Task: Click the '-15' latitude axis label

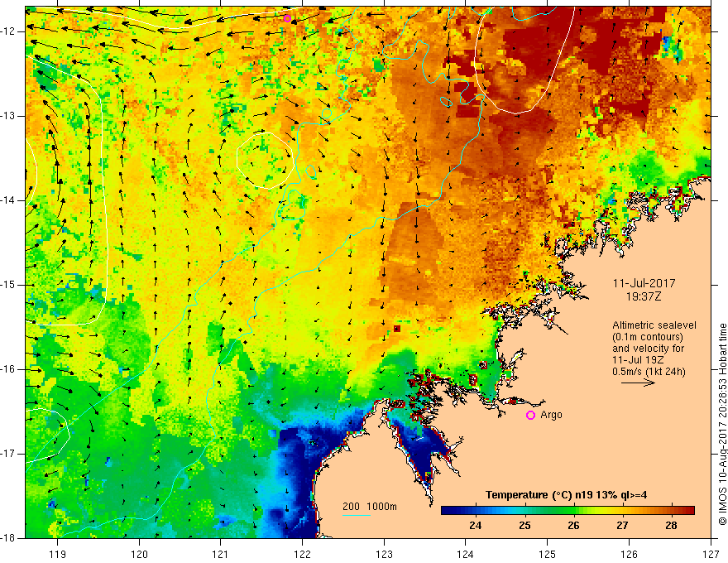Action: point(8,285)
